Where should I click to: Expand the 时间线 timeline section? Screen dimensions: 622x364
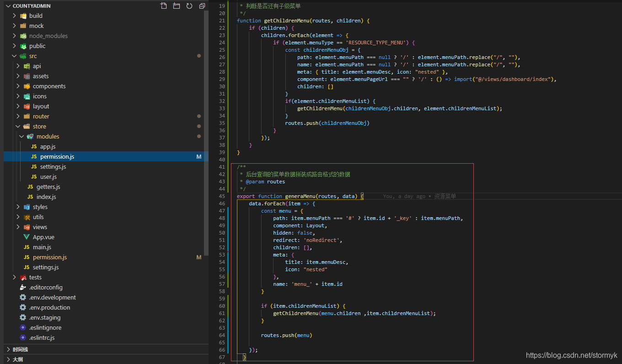coord(106,349)
